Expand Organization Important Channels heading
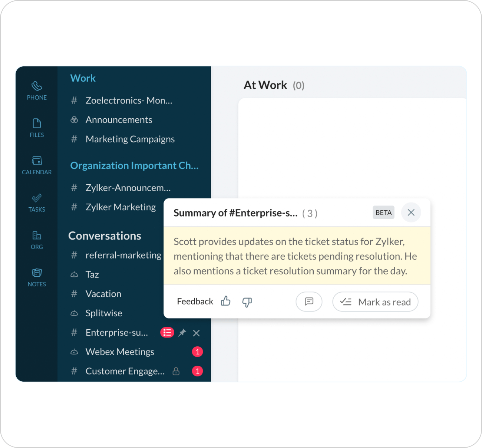 134,165
